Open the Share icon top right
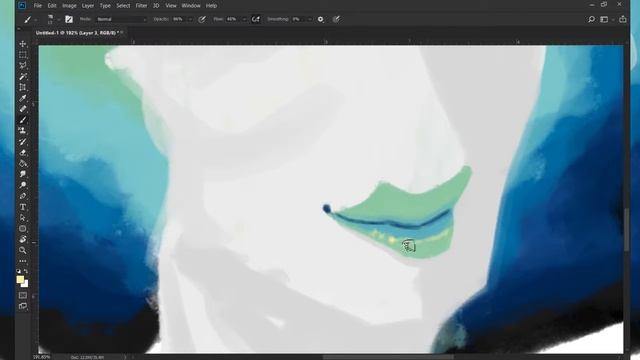This screenshot has width=640, height=360. click(622, 19)
